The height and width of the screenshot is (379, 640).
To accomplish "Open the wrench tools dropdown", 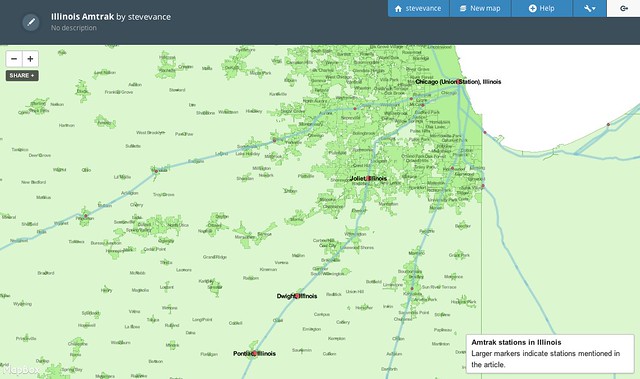I will click(589, 8).
